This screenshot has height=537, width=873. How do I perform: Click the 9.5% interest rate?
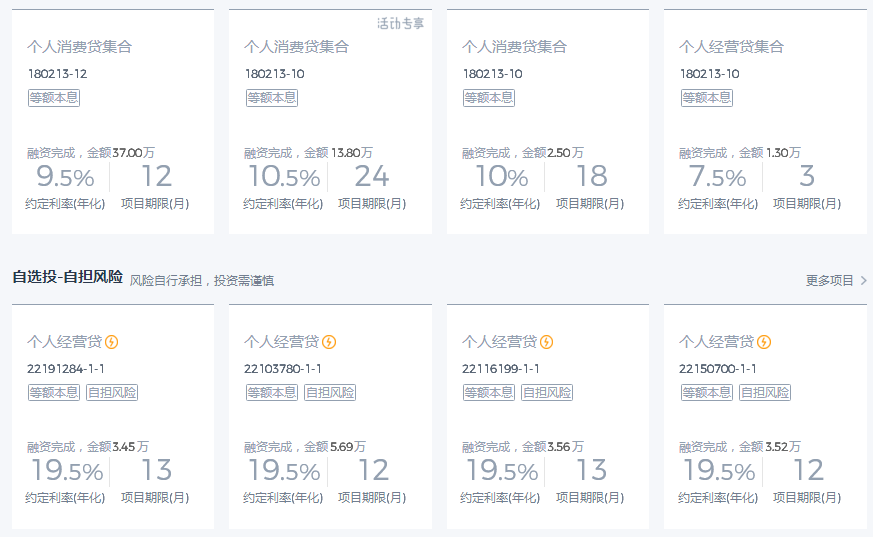tap(65, 177)
